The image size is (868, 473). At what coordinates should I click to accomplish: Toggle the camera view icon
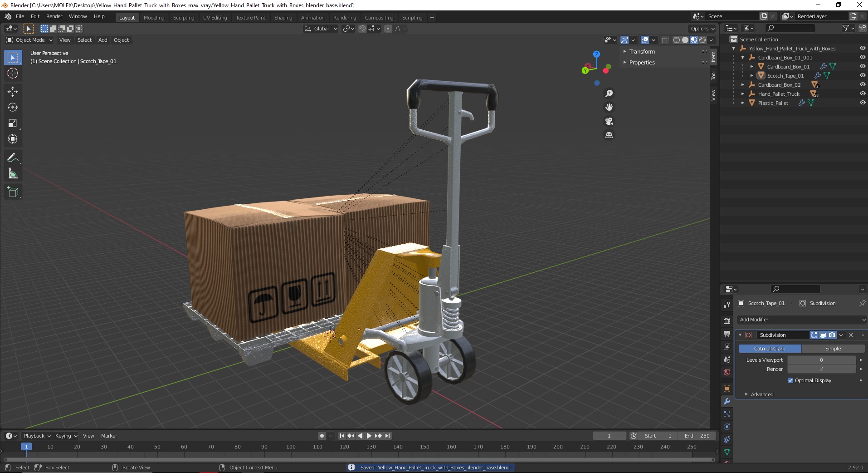(x=609, y=121)
